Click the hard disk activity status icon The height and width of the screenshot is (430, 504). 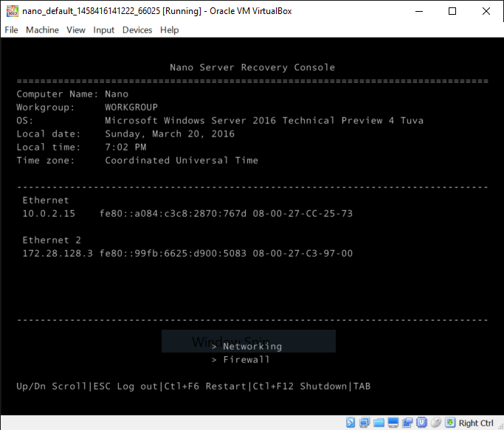tap(351, 423)
